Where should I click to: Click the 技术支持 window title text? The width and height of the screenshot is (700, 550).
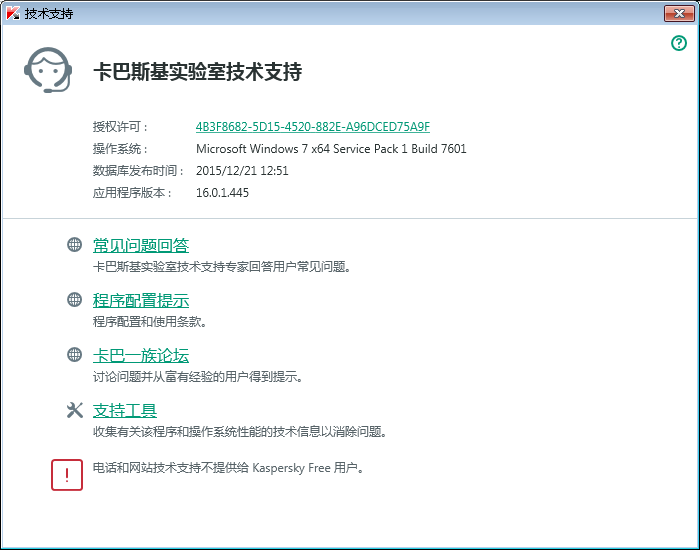(49, 13)
